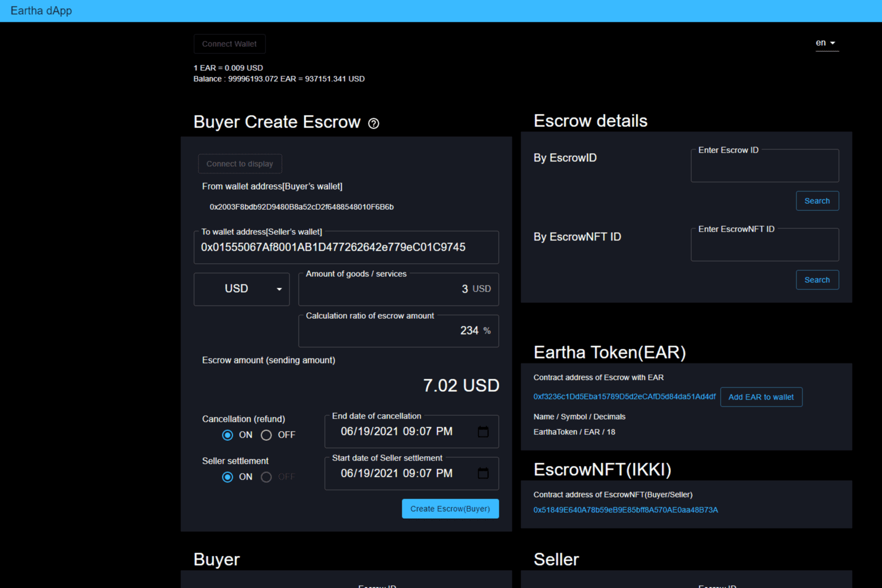This screenshot has width=882, height=588.
Task: Open the USD currency dropdown
Action: coord(241,289)
